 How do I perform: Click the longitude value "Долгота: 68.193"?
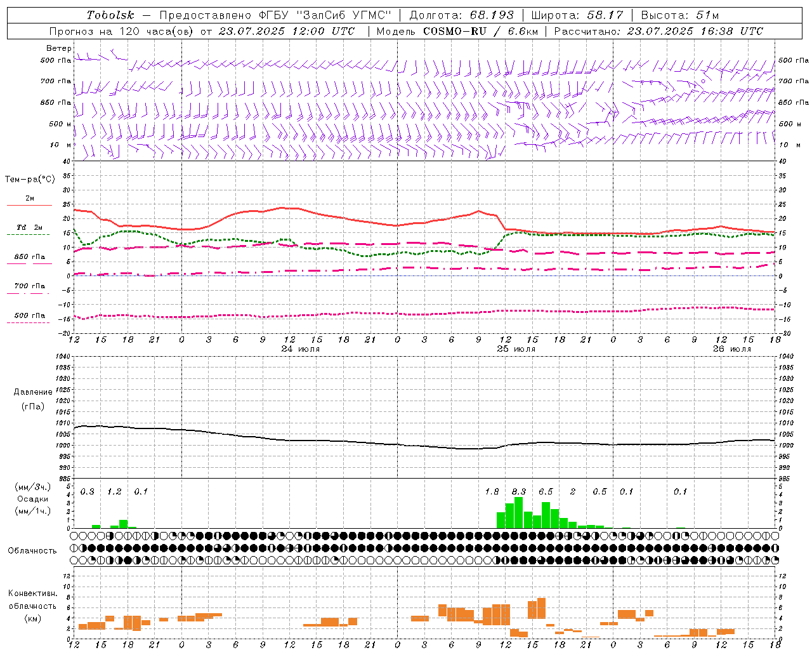(x=461, y=15)
